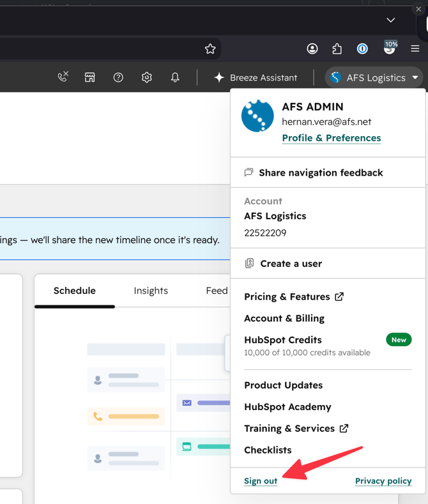Click the account ID 22522209

[x=265, y=233]
